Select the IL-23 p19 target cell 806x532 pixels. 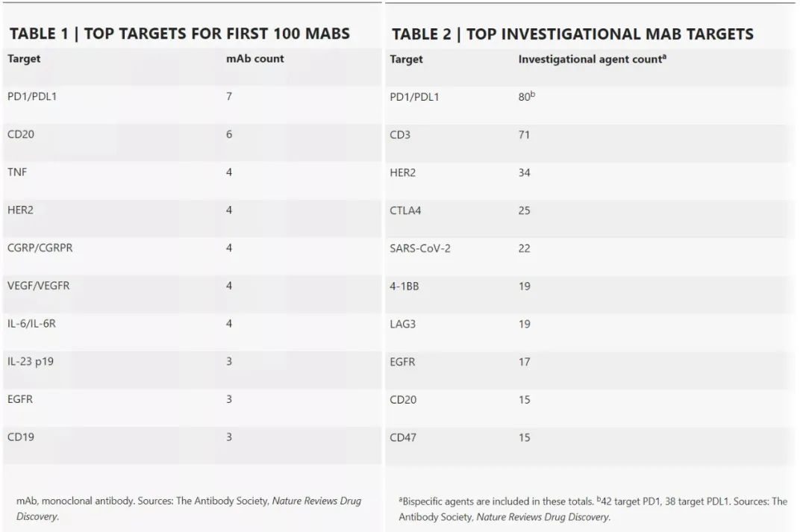click(30, 361)
